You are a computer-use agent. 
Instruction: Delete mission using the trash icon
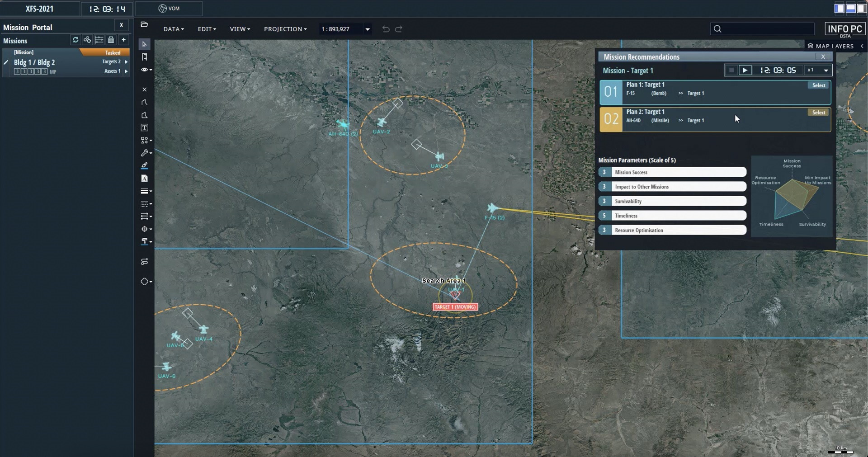pyautogui.click(x=111, y=40)
